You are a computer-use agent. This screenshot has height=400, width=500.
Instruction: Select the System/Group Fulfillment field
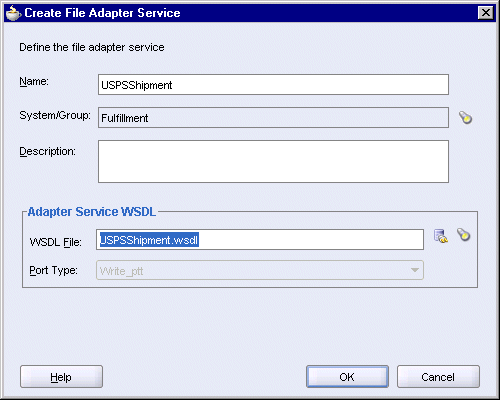273,117
